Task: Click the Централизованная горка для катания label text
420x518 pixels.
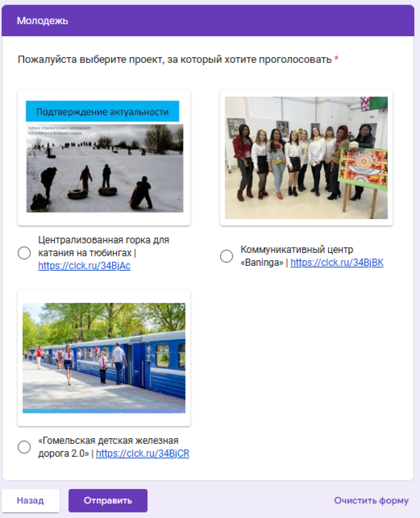Action: [x=104, y=246]
